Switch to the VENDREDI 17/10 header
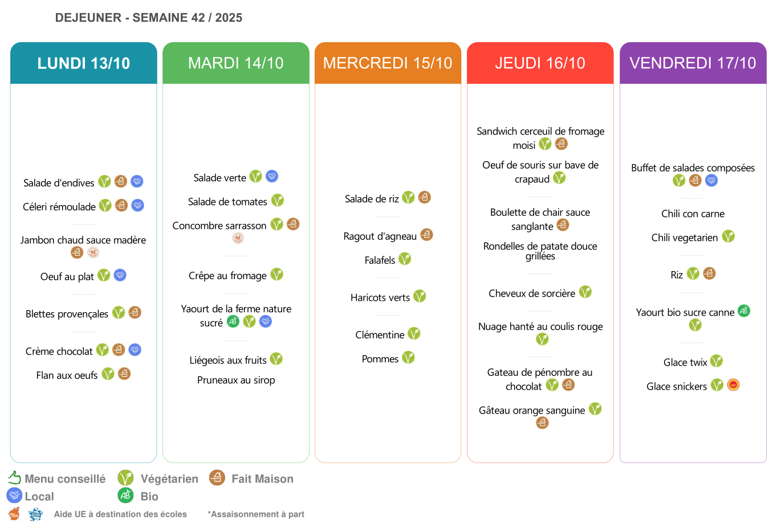The height and width of the screenshot is (532, 773). pos(693,63)
